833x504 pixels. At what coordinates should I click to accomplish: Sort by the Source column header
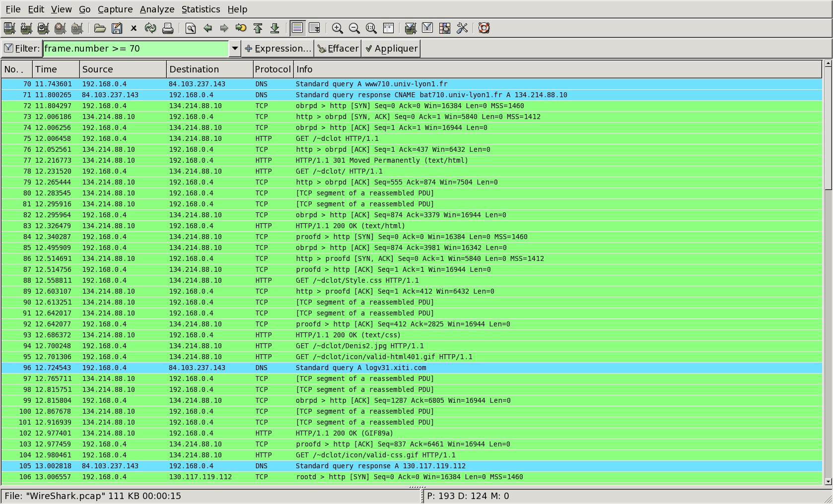[x=123, y=69]
